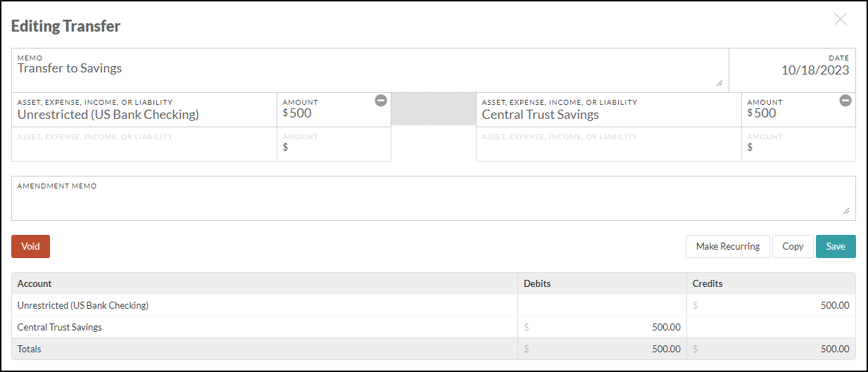868x372 pixels.
Task: Open the Central Trust Savings account selector
Action: pyautogui.click(x=609, y=110)
